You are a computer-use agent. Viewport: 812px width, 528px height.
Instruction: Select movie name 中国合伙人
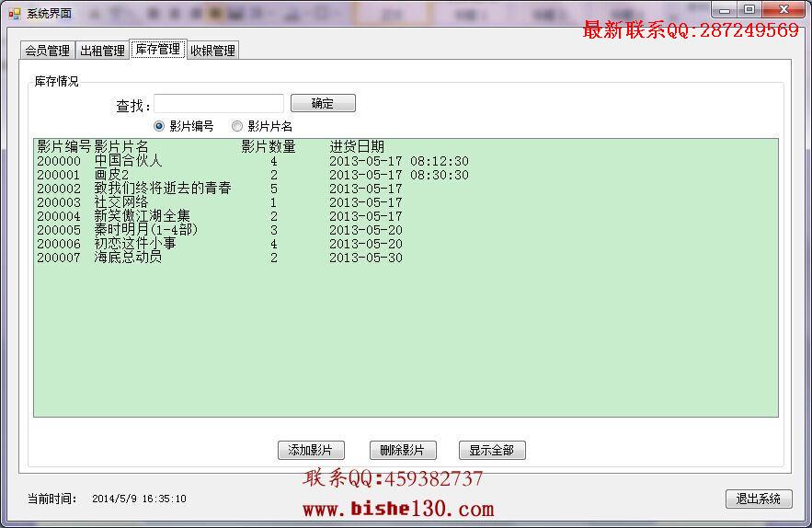click(x=128, y=161)
